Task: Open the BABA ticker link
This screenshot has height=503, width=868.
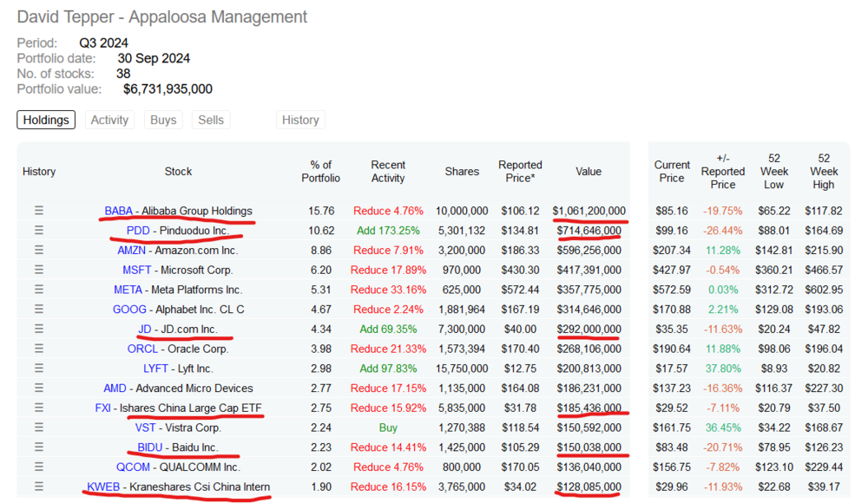Action: coord(118,211)
